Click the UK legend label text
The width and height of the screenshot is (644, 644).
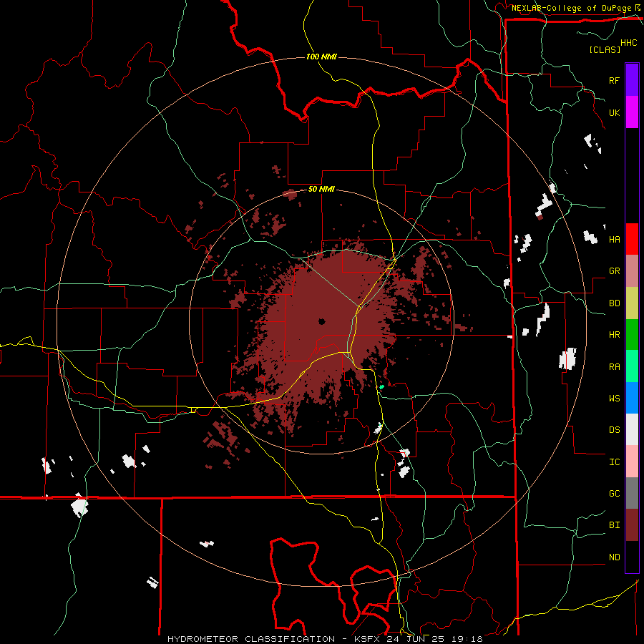click(614, 112)
